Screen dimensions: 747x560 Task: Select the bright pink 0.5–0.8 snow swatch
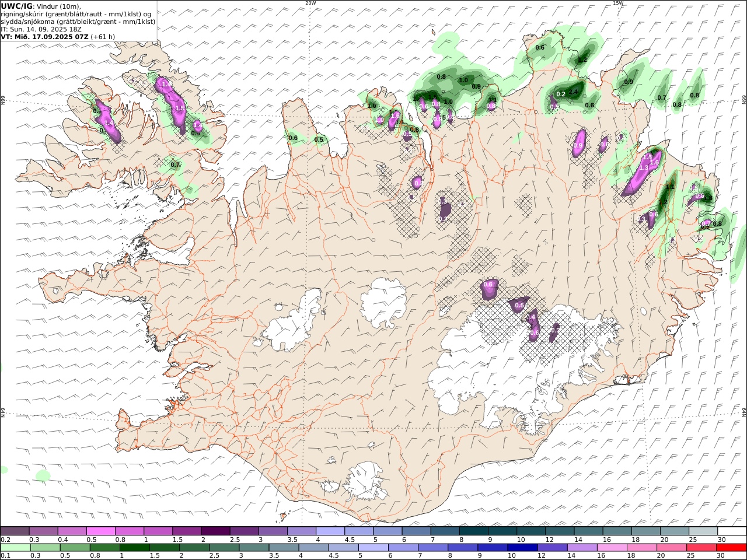coord(101,531)
